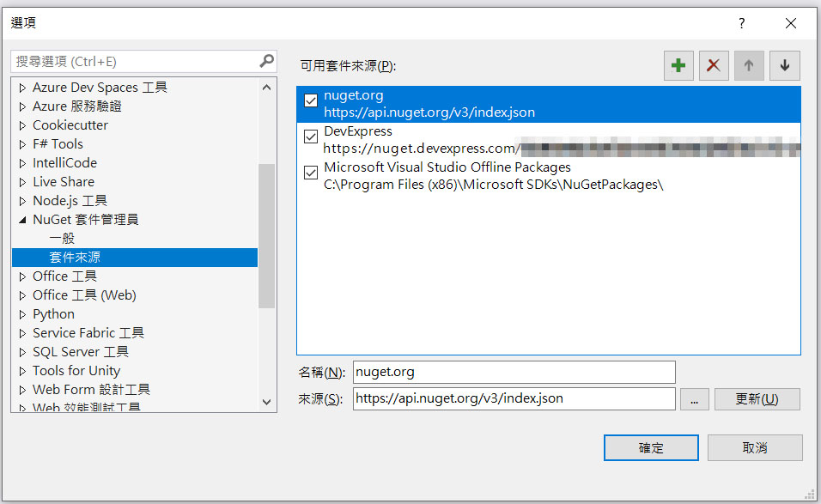Expand the IntelliCode node
Image resolution: width=821 pixels, height=504 pixels.
pos(22,163)
